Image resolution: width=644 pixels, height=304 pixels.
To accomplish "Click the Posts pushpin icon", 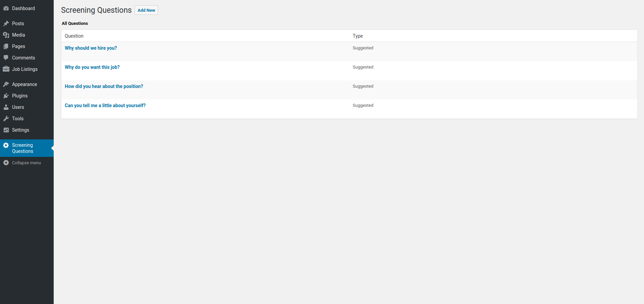I will tap(6, 24).
